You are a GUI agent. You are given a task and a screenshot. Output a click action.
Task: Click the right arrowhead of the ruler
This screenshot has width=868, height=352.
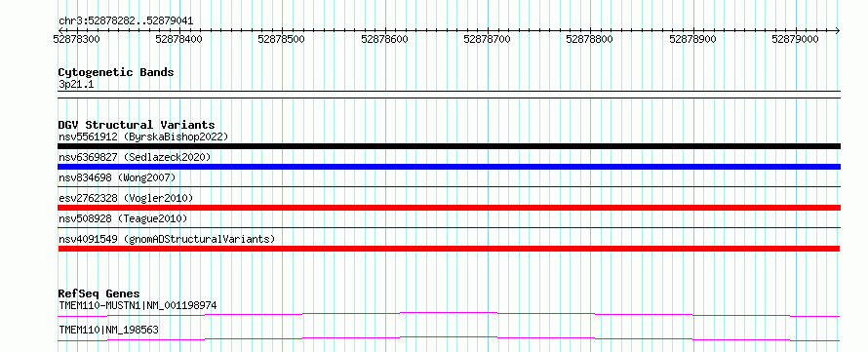point(838,30)
